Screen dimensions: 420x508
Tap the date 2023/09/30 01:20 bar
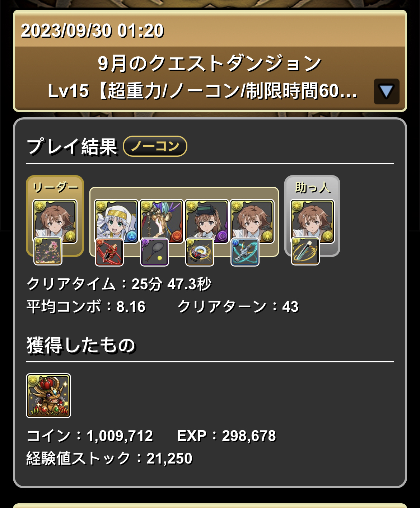[210, 30]
